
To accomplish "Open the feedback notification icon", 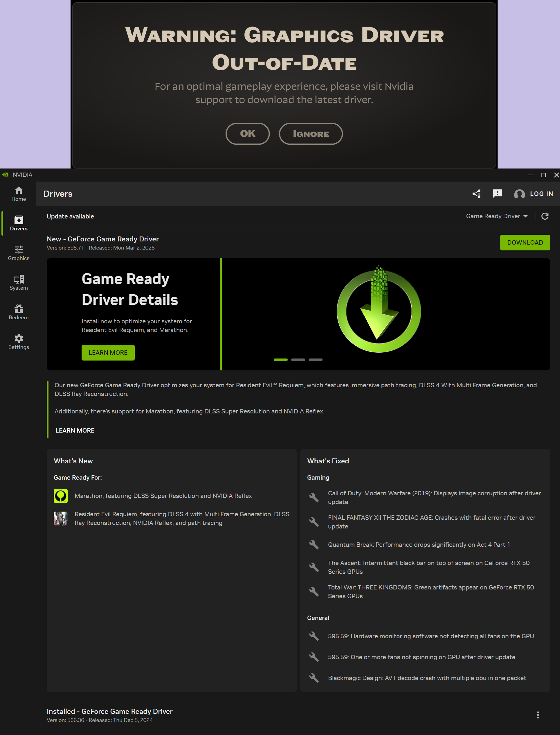I will (x=497, y=194).
